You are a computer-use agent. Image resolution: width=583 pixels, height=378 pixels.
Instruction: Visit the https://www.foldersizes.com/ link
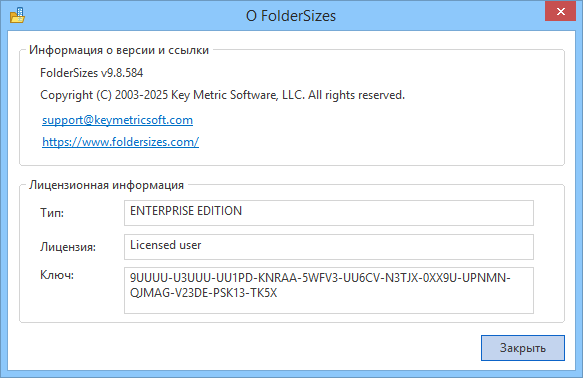tap(120, 142)
